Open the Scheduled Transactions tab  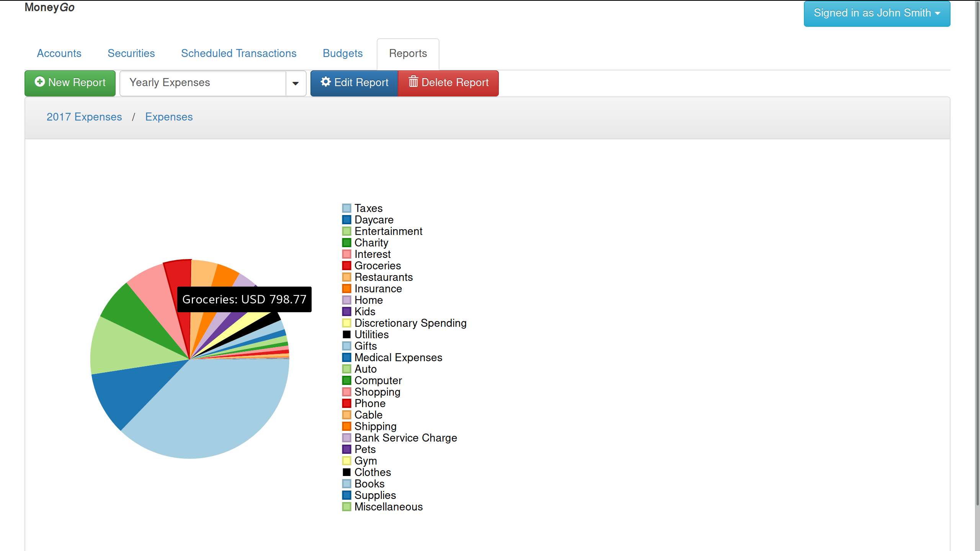tap(238, 53)
